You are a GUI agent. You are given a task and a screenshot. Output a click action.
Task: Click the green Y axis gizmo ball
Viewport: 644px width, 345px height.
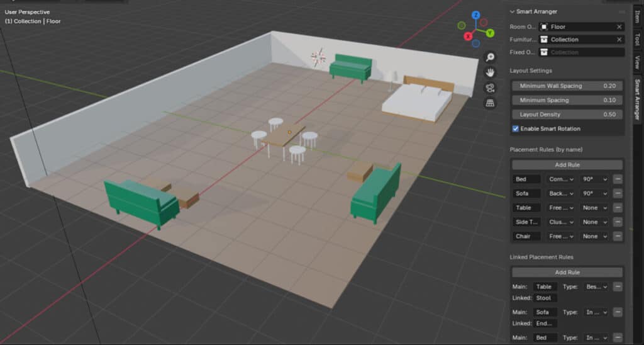(x=490, y=33)
